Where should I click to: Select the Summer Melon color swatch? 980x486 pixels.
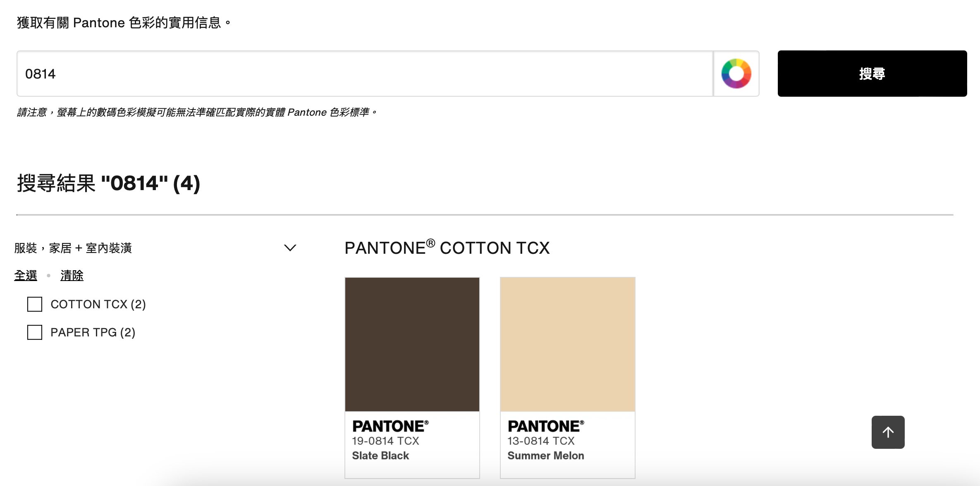click(568, 344)
